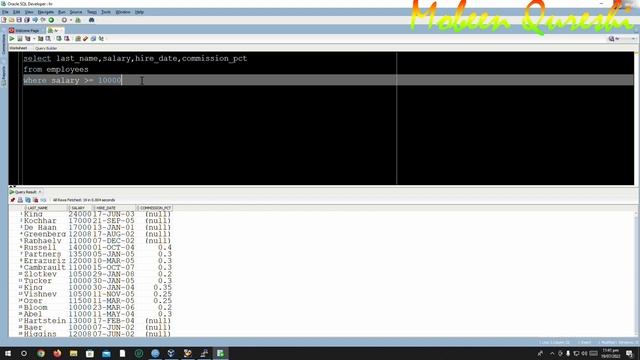Open the Windows Start menu
Image resolution: width=640 pixels, height=360 pixels.
[8, 353]
